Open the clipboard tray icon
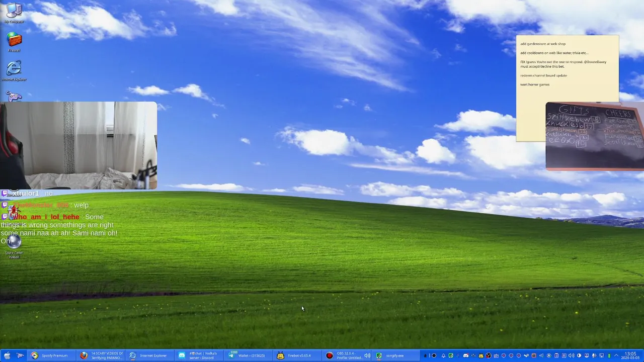 point(556,355)
